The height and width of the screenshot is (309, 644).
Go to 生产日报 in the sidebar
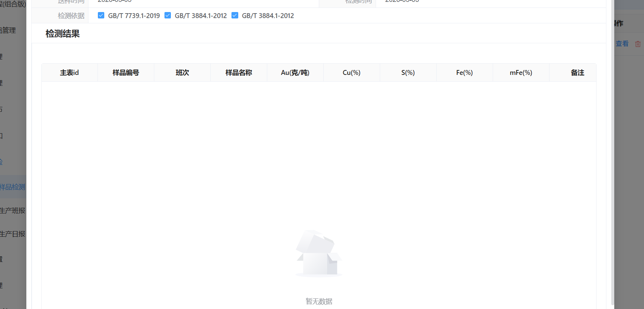coord(13,234)
